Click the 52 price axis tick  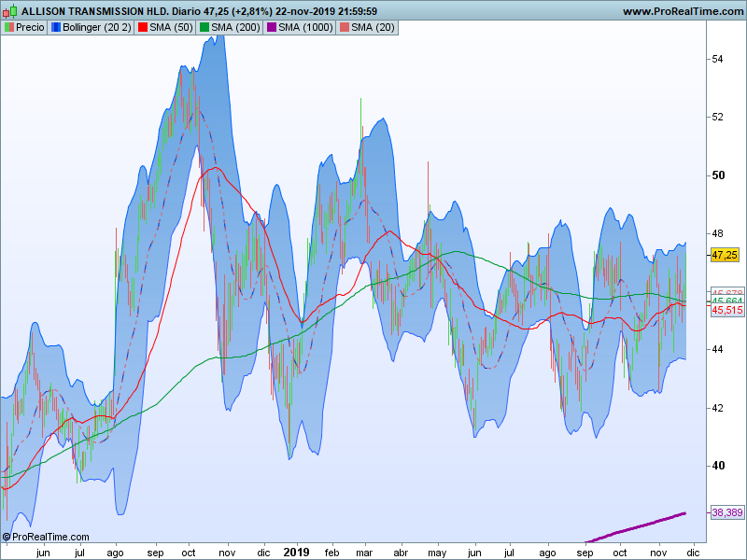(x=717, y=118)
